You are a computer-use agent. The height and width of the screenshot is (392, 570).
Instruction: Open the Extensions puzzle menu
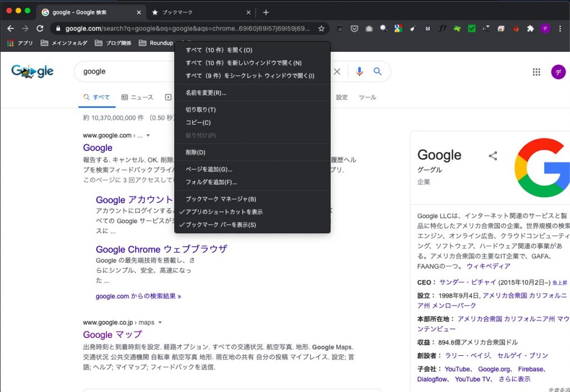click(x=530, y=28)
